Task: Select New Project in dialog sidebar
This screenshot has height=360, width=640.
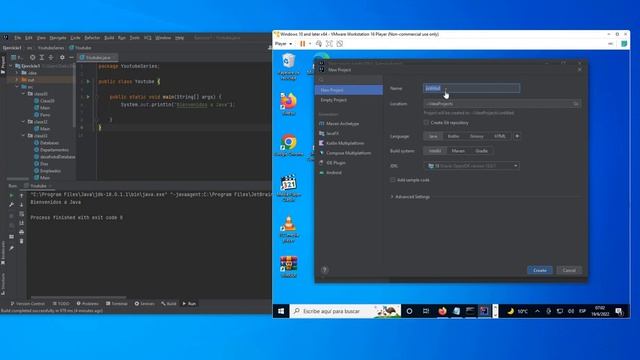Action: (349, 90)
